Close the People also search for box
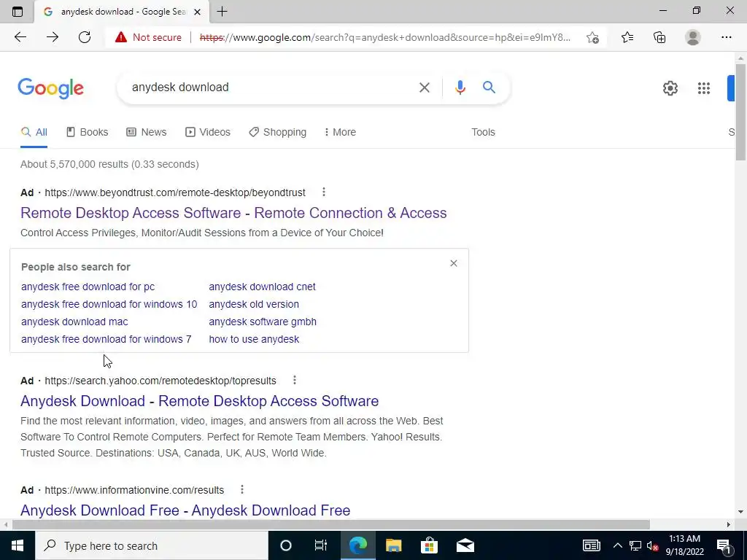This screenshot has height=560, width=747. point(454,263)
